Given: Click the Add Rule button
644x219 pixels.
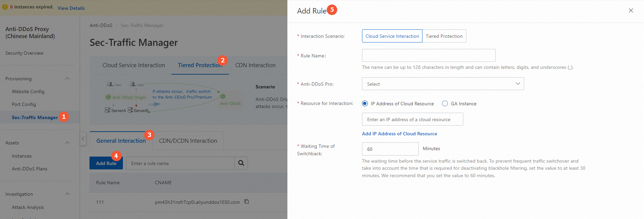Looking at the screenshot, I should pyautogui.click(x=106, y=163).
